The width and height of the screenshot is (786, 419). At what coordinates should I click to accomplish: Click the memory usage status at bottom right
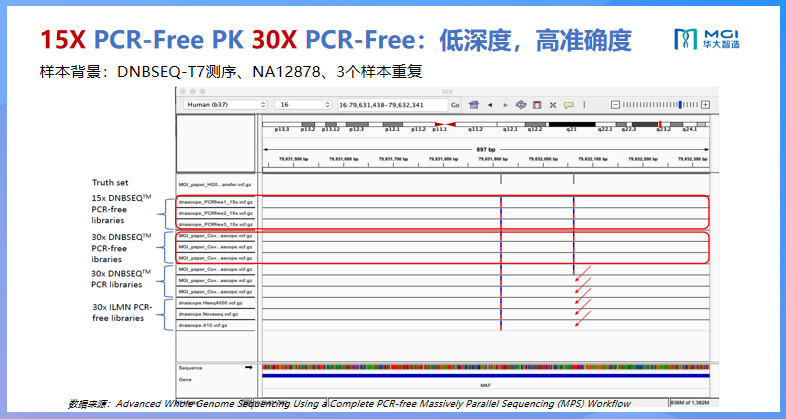click(x=691, y=402)
